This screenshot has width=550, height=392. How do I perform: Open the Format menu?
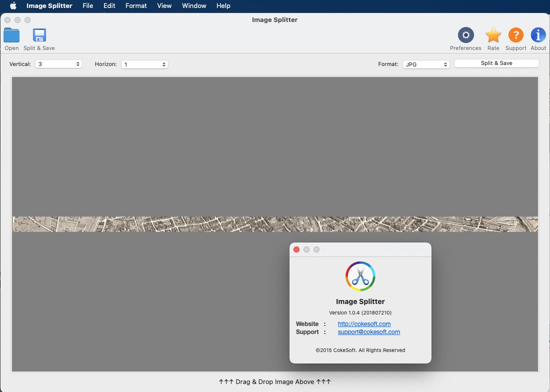pos(136,5)
